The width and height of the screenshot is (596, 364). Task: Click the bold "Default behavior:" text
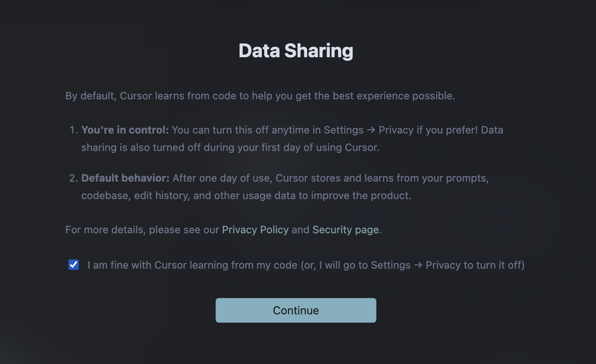click(x=125, y=178)
